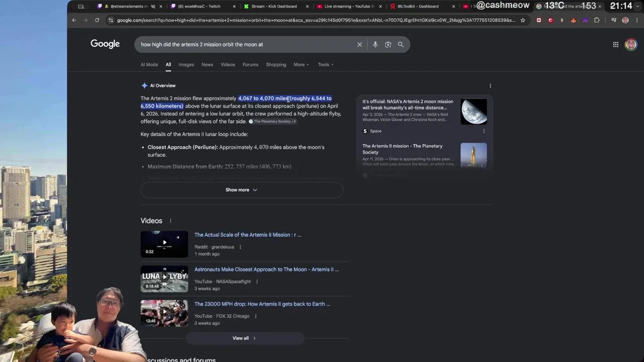Open site information icon in address bar
This screenshot has height=362, width=644.
pos(110,20)
